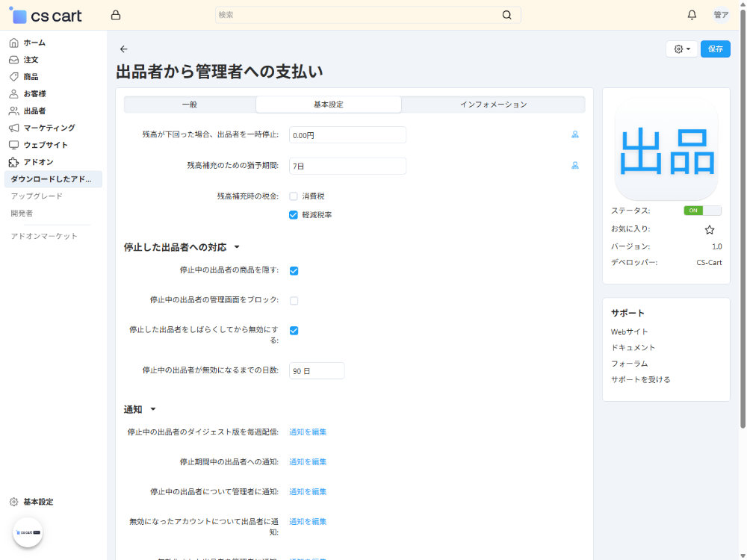The image size is (747, 560).
Task: Click the back arrow icon
Action: 124,49
